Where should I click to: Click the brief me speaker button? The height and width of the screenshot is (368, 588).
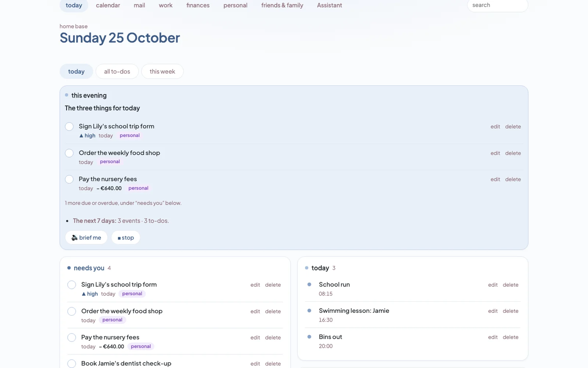(x=86, y=238)
